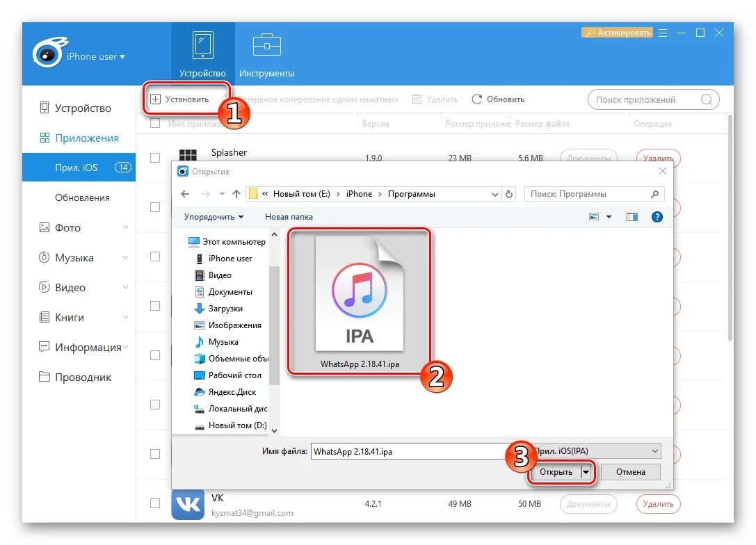This screenshot has width=756, height=545.
Task: Expand the iPhone user dropdown
Action: 96,56
